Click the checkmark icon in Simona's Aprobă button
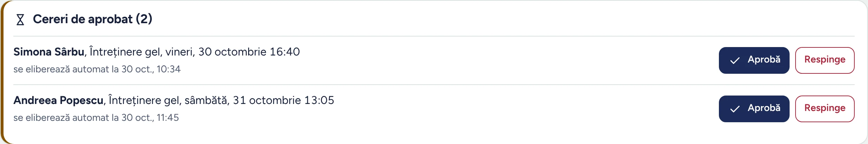 coord(735,60)
